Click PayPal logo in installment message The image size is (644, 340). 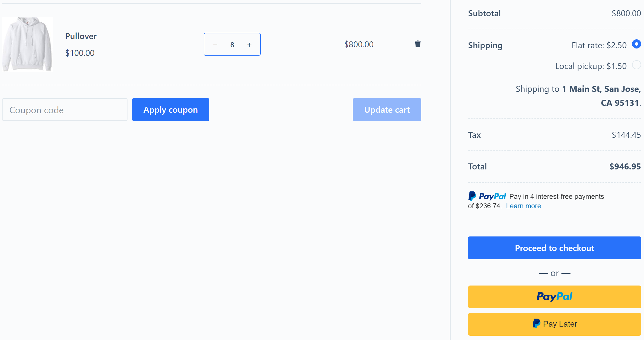click(x=487, y=196)
